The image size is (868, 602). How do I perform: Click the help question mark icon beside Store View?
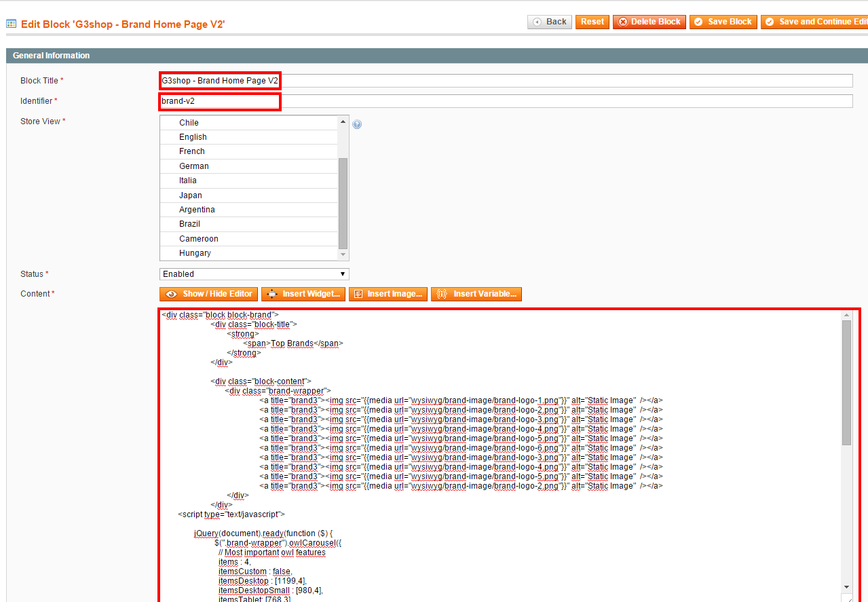[357, 124]
